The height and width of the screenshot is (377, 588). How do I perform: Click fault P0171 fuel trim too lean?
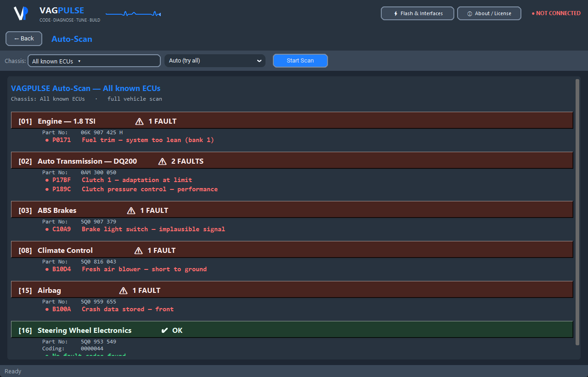tap(130, 140)
